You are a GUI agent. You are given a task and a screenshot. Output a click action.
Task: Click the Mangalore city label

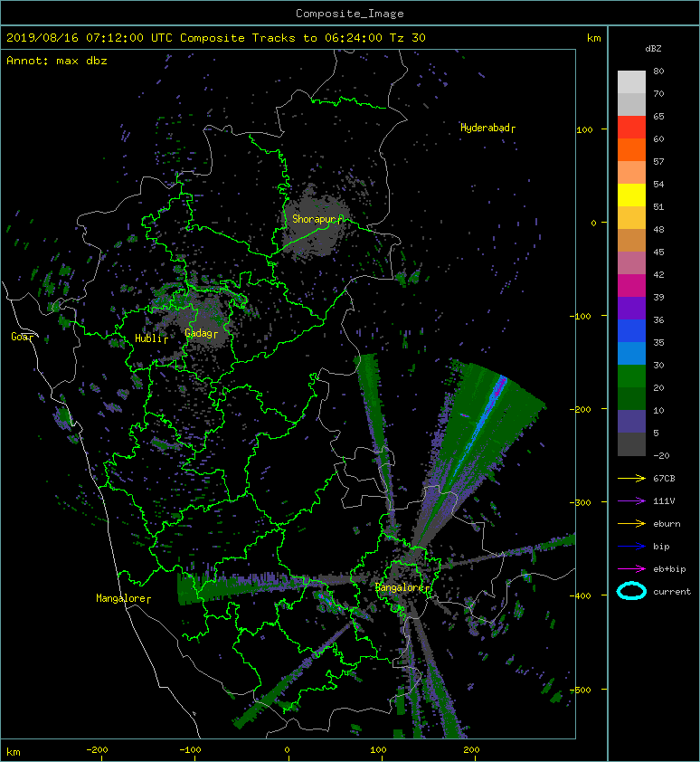pyautogui.click(x=120, y=598)
